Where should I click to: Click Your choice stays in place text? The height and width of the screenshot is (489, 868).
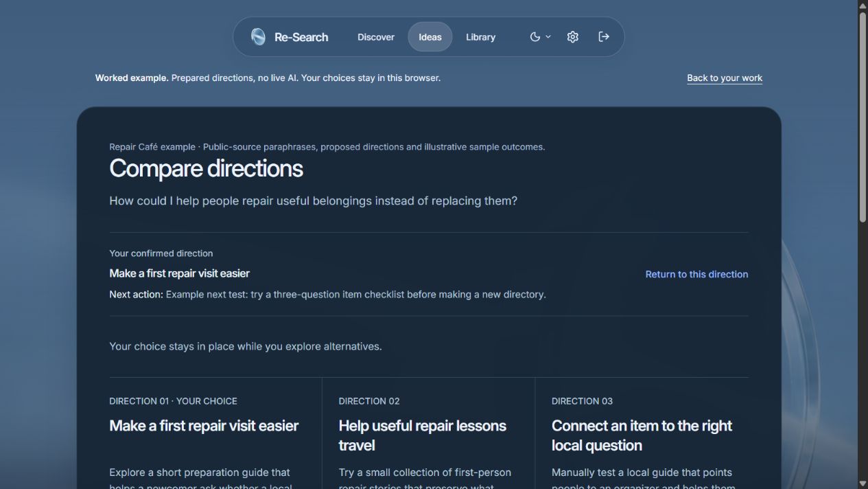coord(245,347)
